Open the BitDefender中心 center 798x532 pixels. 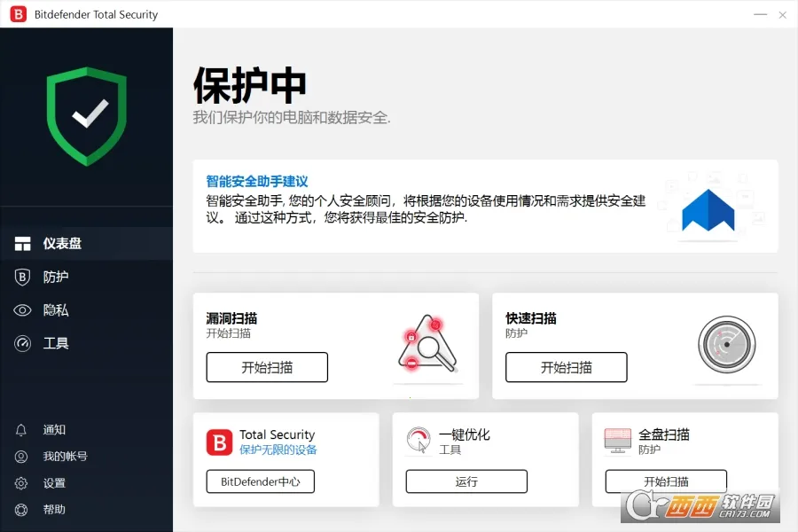coord(260,481)
